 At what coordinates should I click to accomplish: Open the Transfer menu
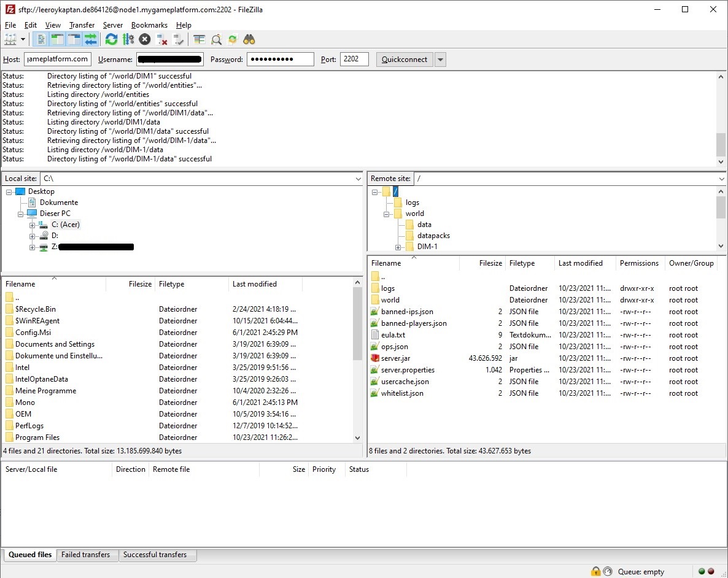(82, 25)
